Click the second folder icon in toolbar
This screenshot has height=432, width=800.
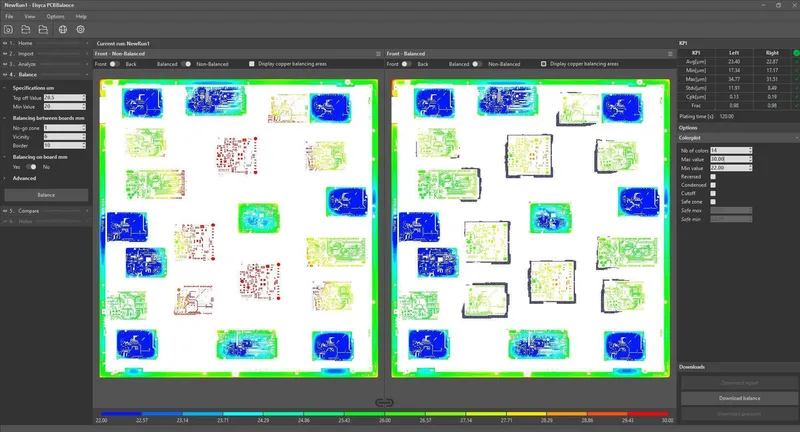(x=43, y=30)
